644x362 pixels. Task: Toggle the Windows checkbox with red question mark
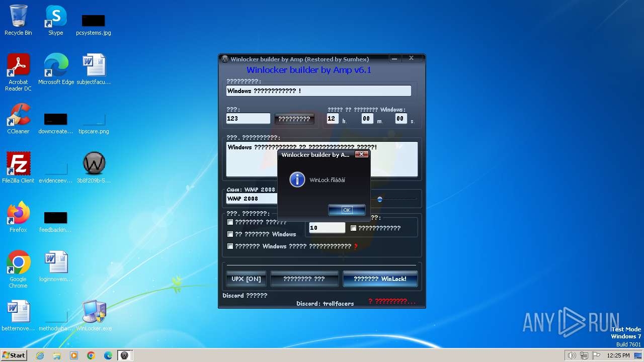click(x=230, y=246)
